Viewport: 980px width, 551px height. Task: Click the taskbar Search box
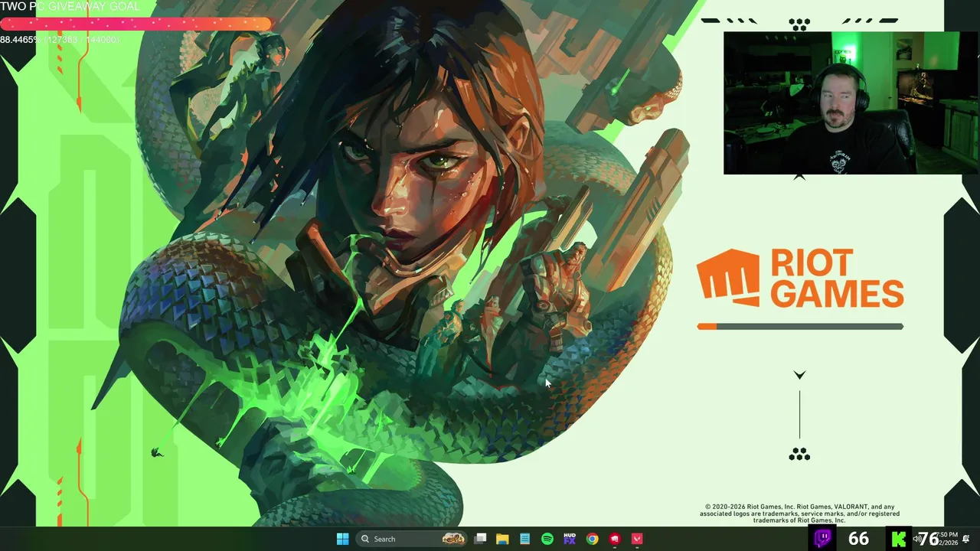(412, 539)
